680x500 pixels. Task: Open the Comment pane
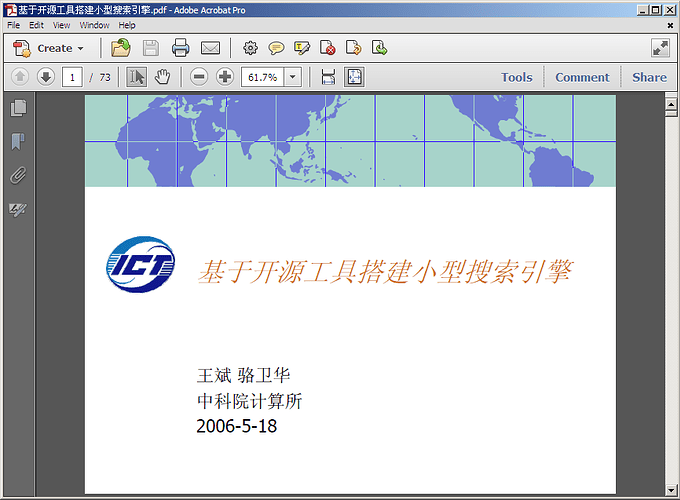582,77
